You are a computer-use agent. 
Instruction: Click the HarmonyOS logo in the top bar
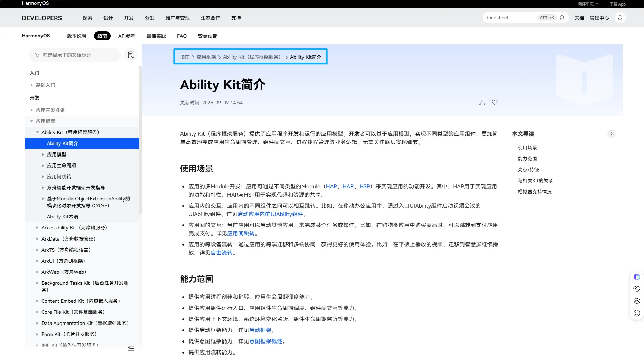click(x=35, y=3)
